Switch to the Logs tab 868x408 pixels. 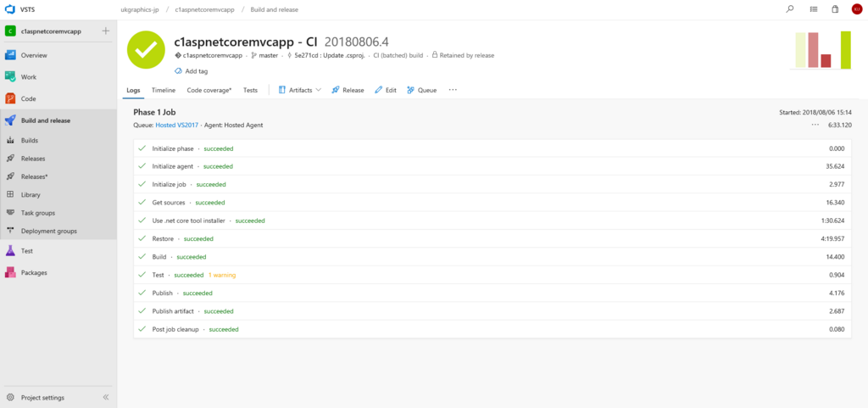[133, 90]
